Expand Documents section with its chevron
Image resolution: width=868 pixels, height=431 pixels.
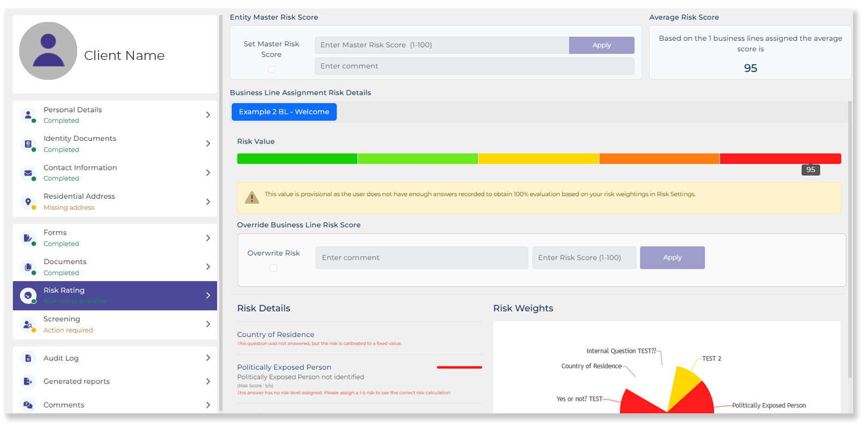pyautogui.click(x=208, y=267)
